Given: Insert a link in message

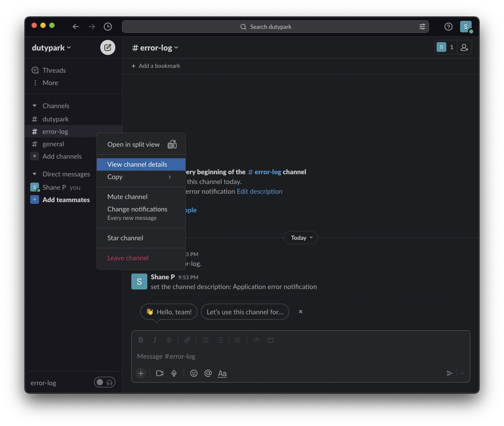Looking at the screenshot, I should point(187,340).
